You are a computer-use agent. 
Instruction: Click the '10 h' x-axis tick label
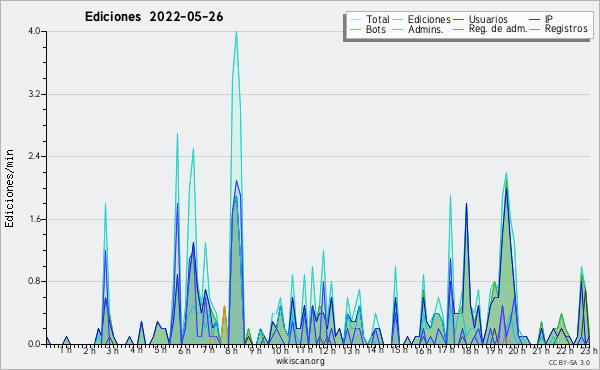click(x=280, y=351)
